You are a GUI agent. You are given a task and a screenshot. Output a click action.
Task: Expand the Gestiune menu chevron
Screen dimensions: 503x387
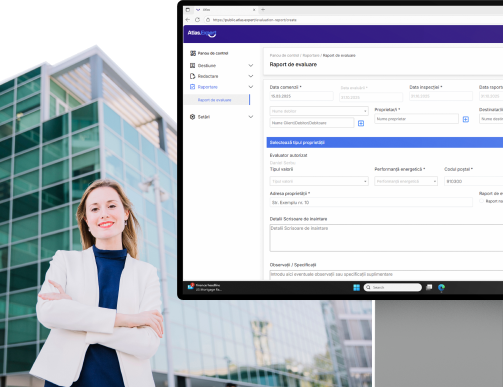coord(251,66)
